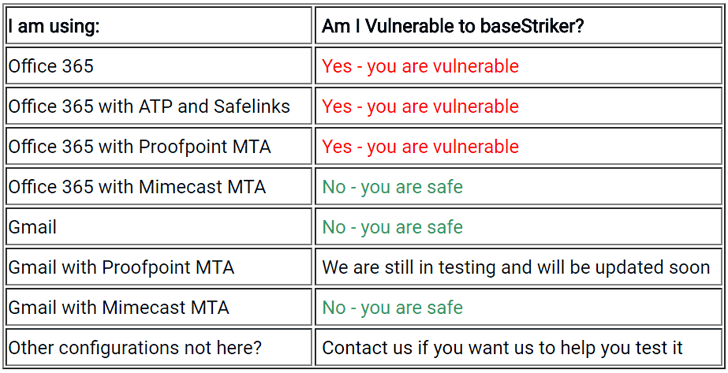Click 'Gmail with Mimecast MTA' cell
Image resolution: width=728 pixels, height=373 pixels.
(x=158, y=307)
